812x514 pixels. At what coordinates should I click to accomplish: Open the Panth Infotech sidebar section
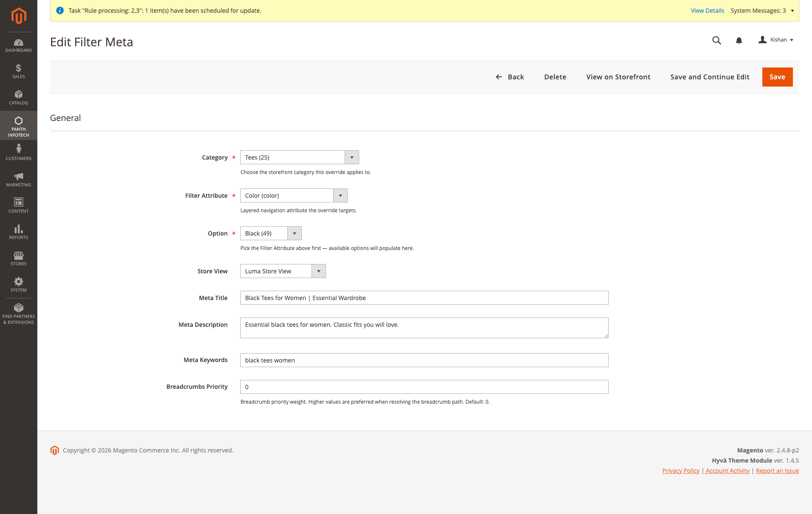click(x=18, y=125)
